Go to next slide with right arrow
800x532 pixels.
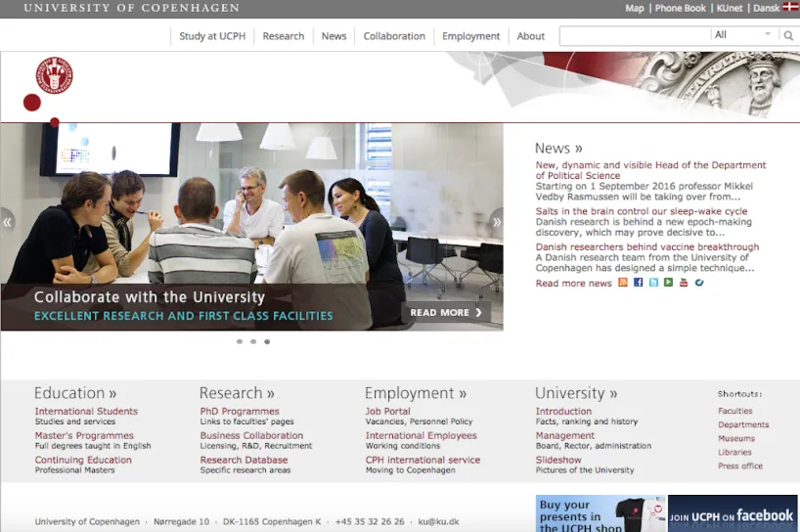496,222
